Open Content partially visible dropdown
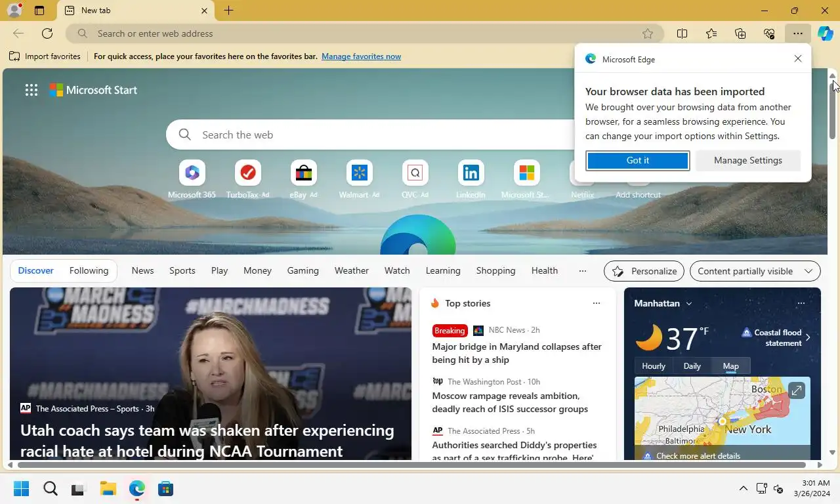 click(x=755, y=271)
